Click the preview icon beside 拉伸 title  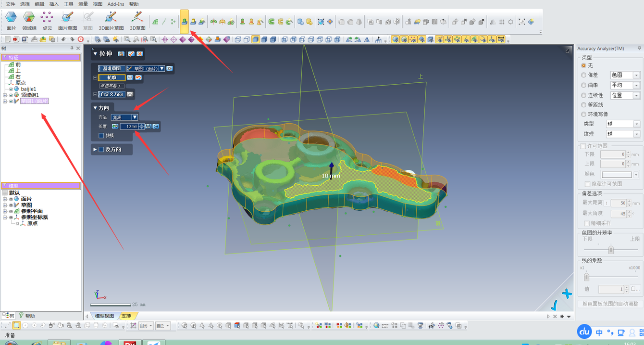click(x=121, y=54)
